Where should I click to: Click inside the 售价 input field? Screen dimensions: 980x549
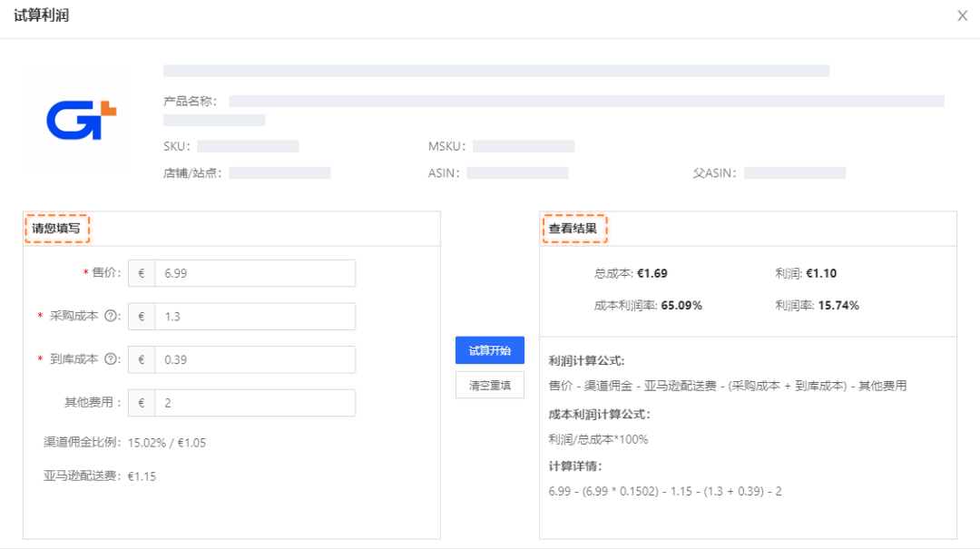254,272
